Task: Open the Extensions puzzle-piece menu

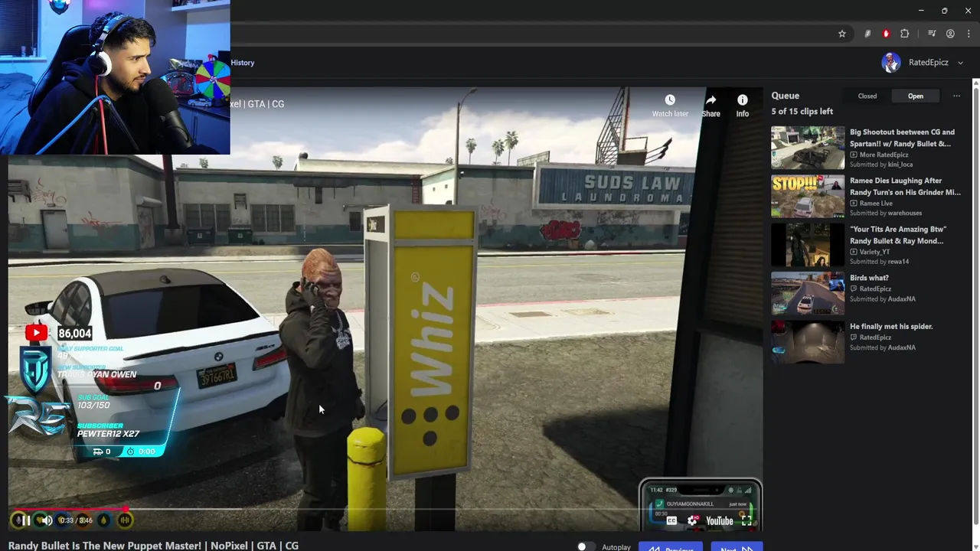Action: (x=905, y=34)
